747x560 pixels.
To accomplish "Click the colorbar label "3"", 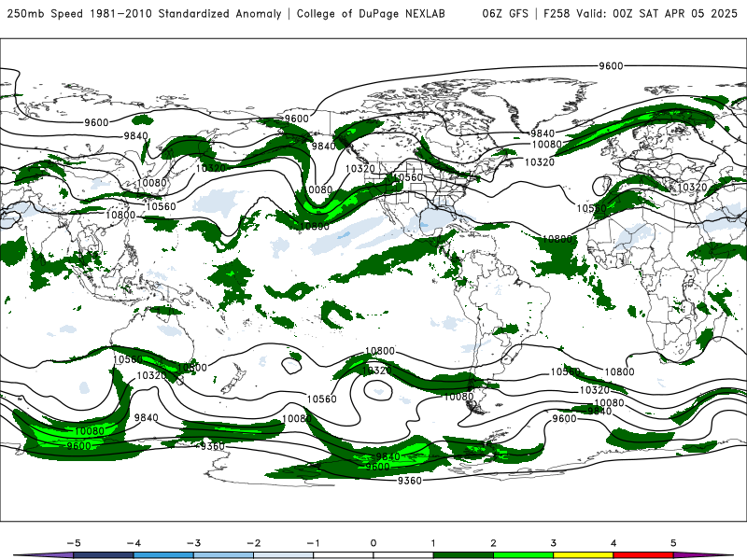I will click(x=553, y=543).
